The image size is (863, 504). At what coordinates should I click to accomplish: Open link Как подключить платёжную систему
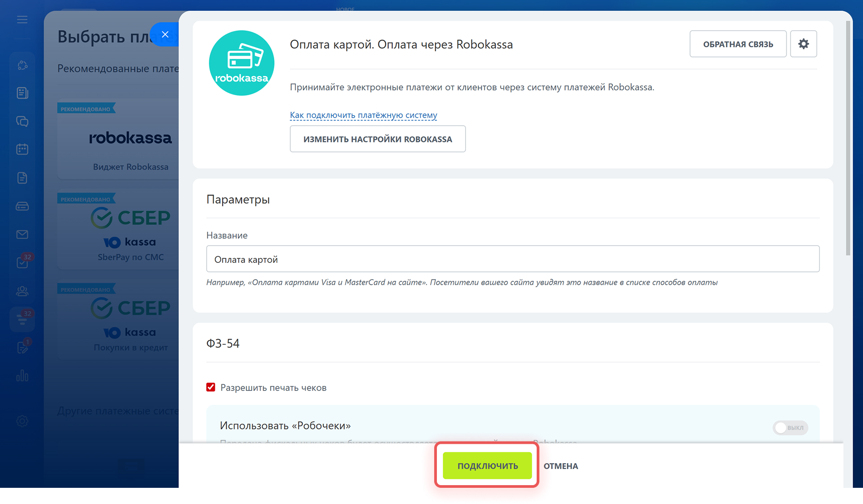click(x=363, y=115)
